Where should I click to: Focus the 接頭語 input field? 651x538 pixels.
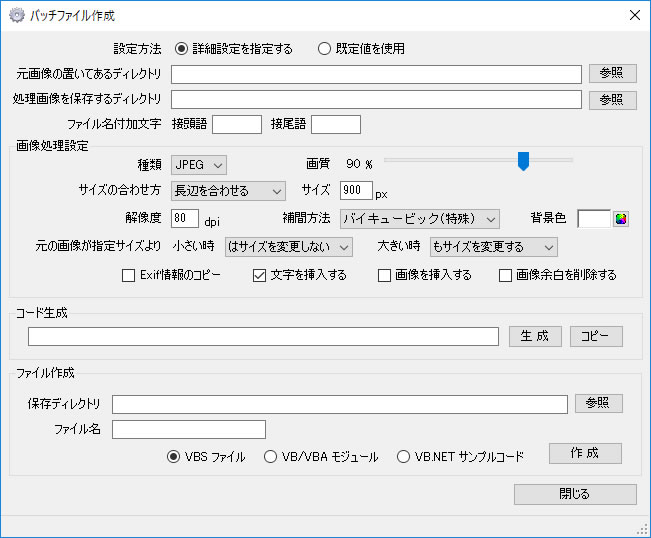pos(237,125)
